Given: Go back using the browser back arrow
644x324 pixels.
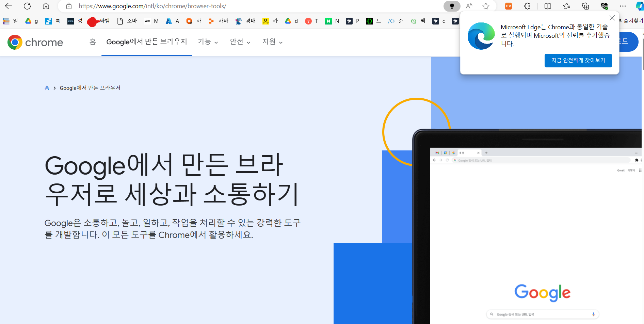Looking at the screenshot, I should 9,6.
